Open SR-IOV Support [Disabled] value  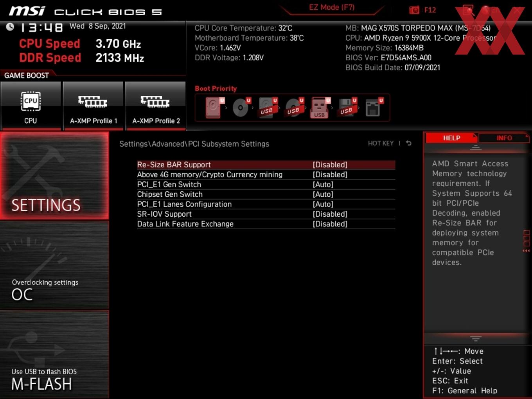point(330,214)
